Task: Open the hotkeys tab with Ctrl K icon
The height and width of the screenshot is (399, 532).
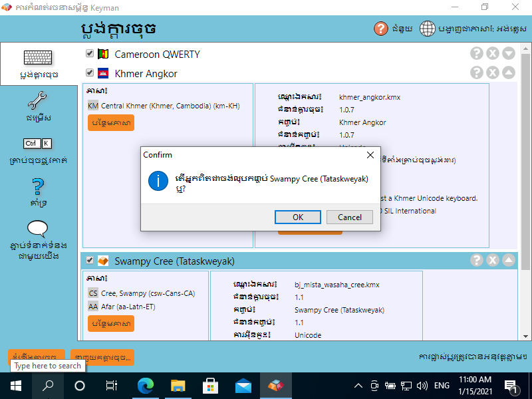Action: (39, 151)
